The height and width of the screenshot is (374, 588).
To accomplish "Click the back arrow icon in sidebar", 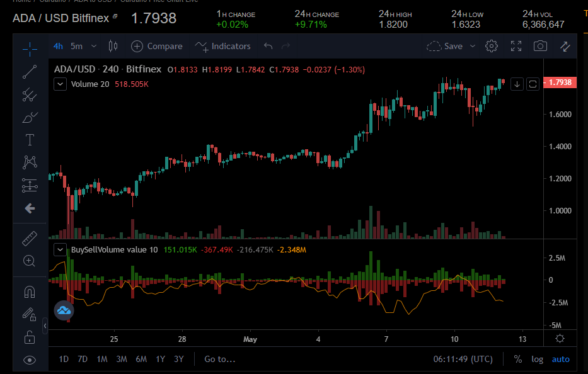I will pos(30,208).
